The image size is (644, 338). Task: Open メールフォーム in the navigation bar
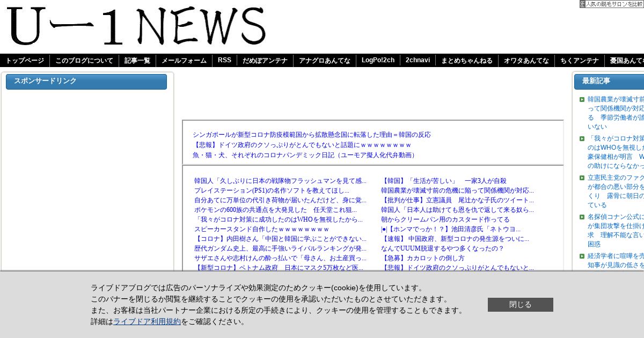click(x=184, y=61)
